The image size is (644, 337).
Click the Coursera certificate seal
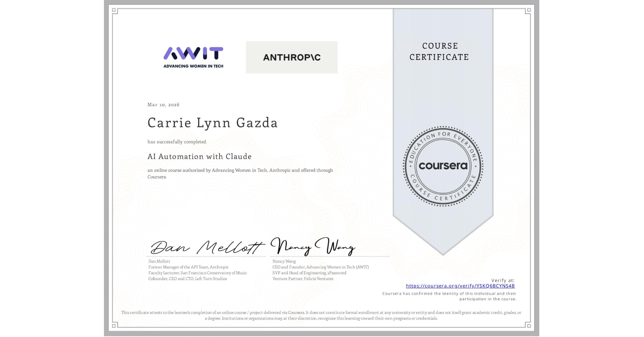tap(443, 166)
